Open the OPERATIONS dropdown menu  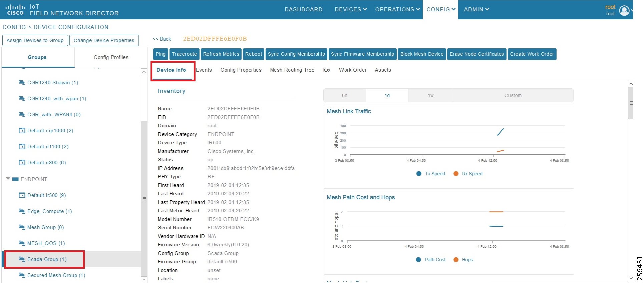pos(397,9)
